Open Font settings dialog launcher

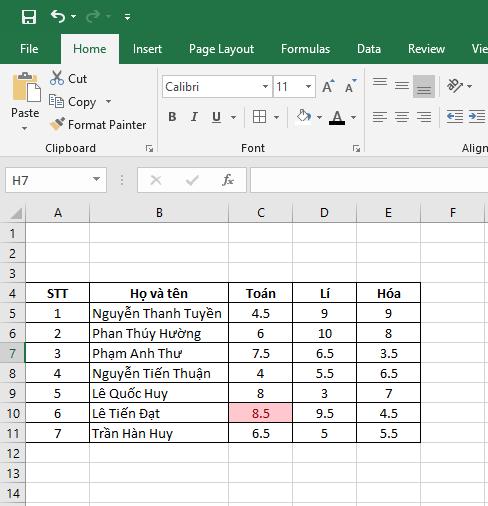pyautogui.click(x=356, y=149)
